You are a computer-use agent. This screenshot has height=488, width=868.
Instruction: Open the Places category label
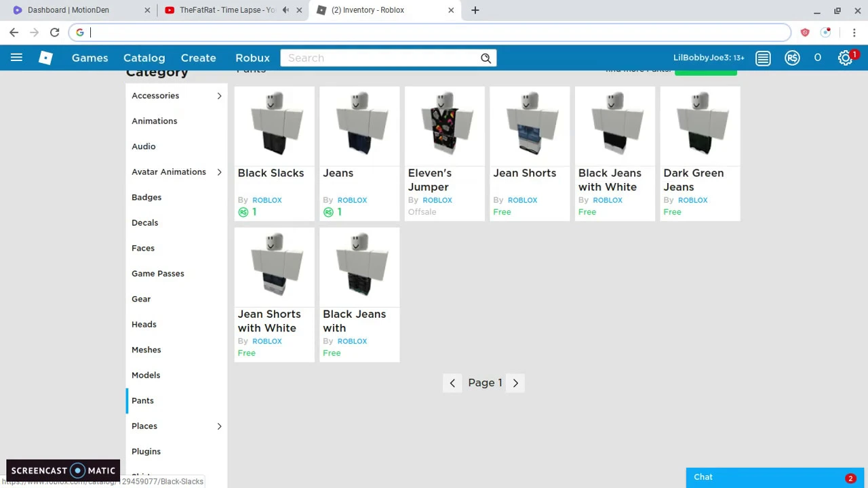[x=144, y=426]
